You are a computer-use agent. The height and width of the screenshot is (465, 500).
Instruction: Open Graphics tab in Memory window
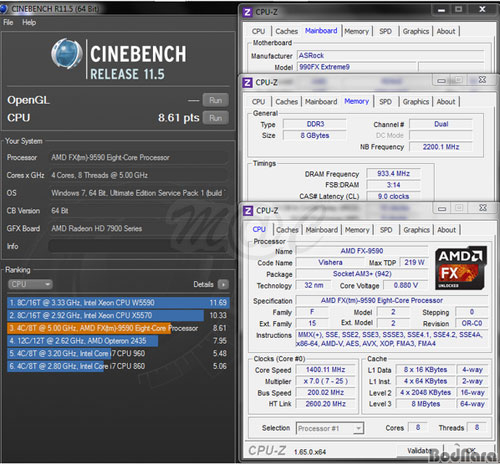(416, 102)
